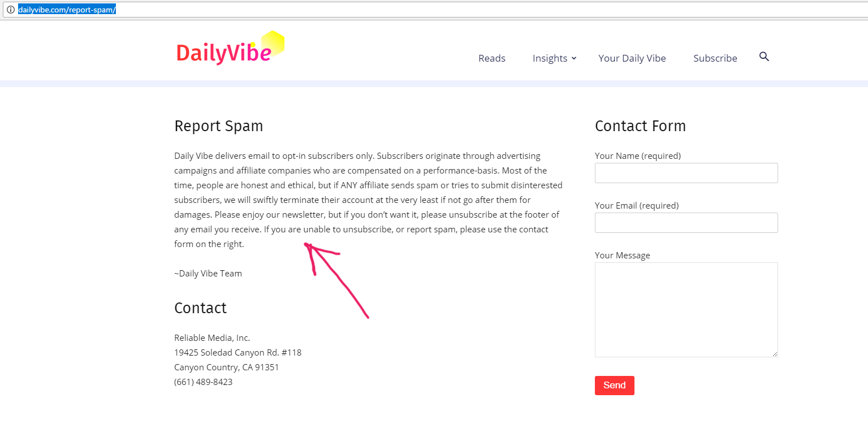Focus the Your Name input field

pos(686,173)
